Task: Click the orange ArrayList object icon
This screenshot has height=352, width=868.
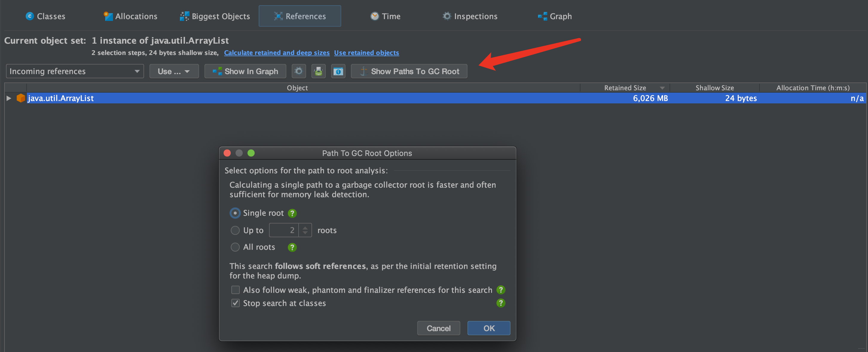Action: pyautogui.click(x=21, y=98)
